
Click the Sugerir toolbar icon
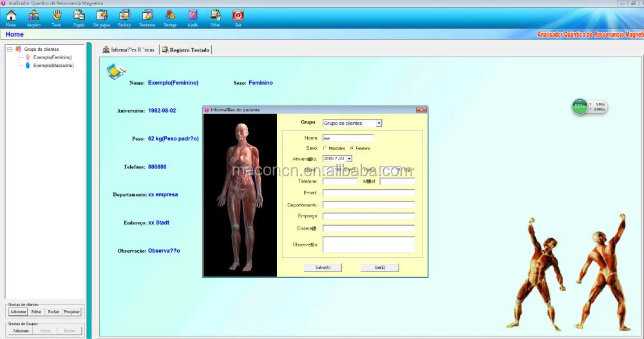[79, 15]
